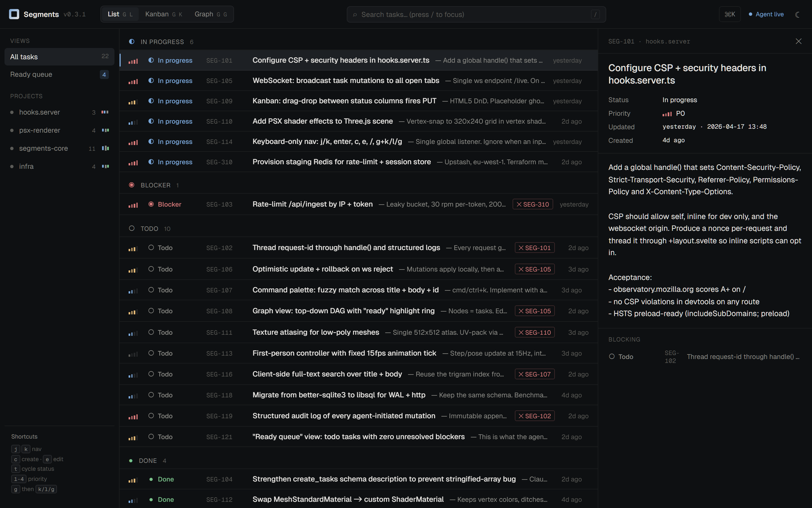Click Done status dot on SEG-104
This screenshot has height=508, width=812.
pyautogui.click(x=151, y=479)
